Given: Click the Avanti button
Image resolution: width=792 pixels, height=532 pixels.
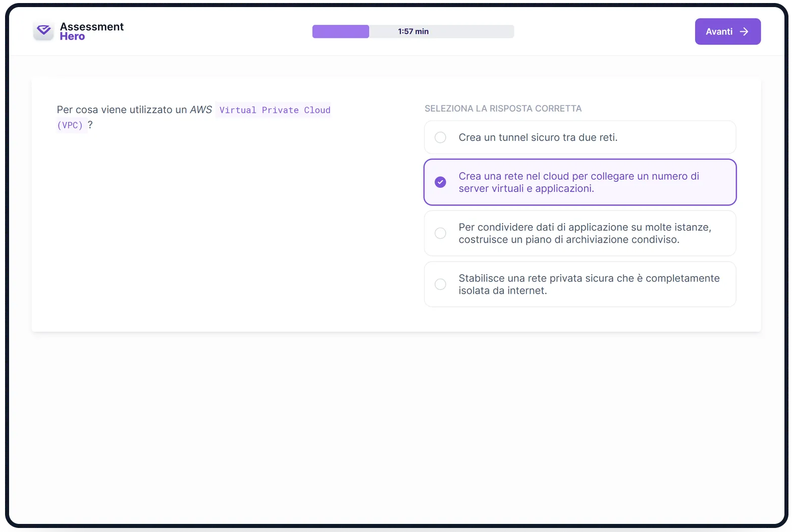Looking at the screenshot, I should pyautogui.click(x=727, y=31).
